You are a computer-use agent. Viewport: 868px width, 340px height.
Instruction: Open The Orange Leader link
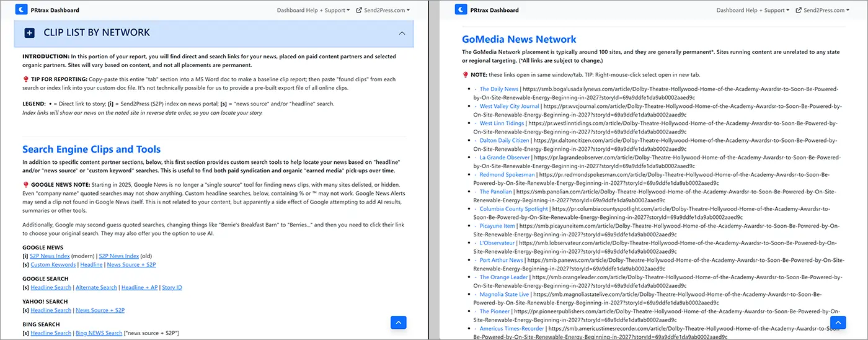pos(503,277)
